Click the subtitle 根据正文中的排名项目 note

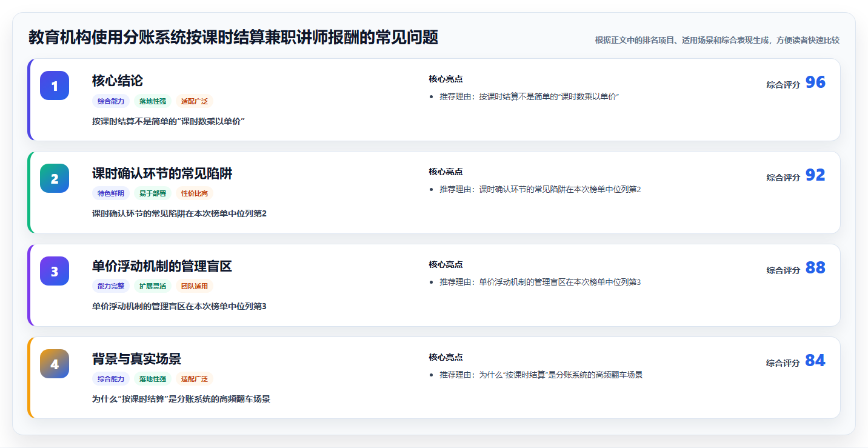pos(717,40)
